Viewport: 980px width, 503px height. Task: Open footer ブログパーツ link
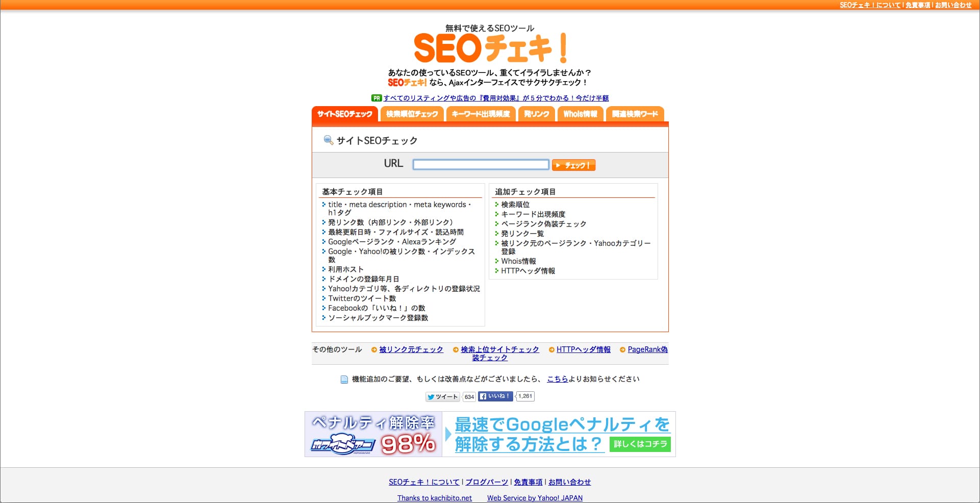click(x=487, y=482)
